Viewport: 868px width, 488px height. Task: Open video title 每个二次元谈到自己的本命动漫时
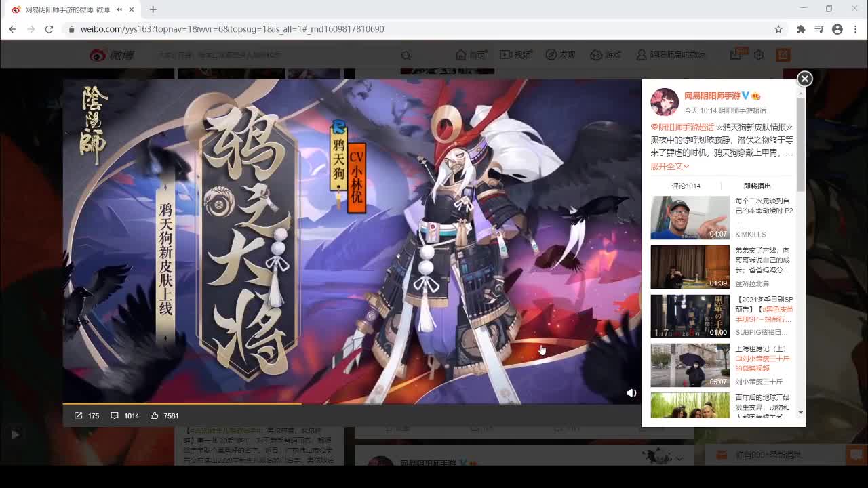764,206
